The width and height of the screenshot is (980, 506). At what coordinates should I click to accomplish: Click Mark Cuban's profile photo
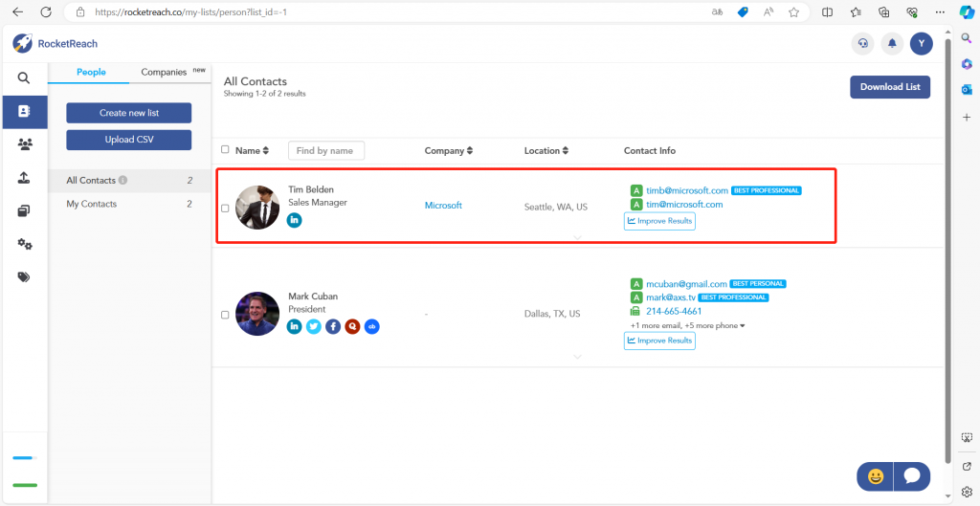point(257,314)
